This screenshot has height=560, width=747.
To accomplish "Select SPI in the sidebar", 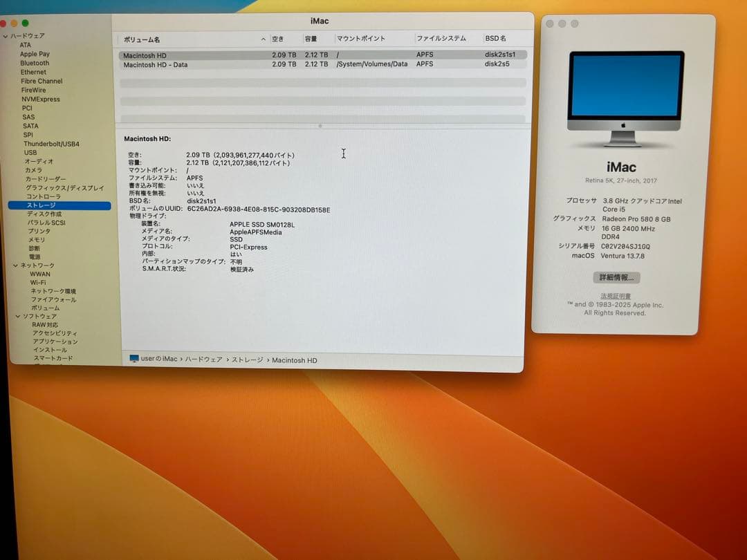I will pos(28,135).
